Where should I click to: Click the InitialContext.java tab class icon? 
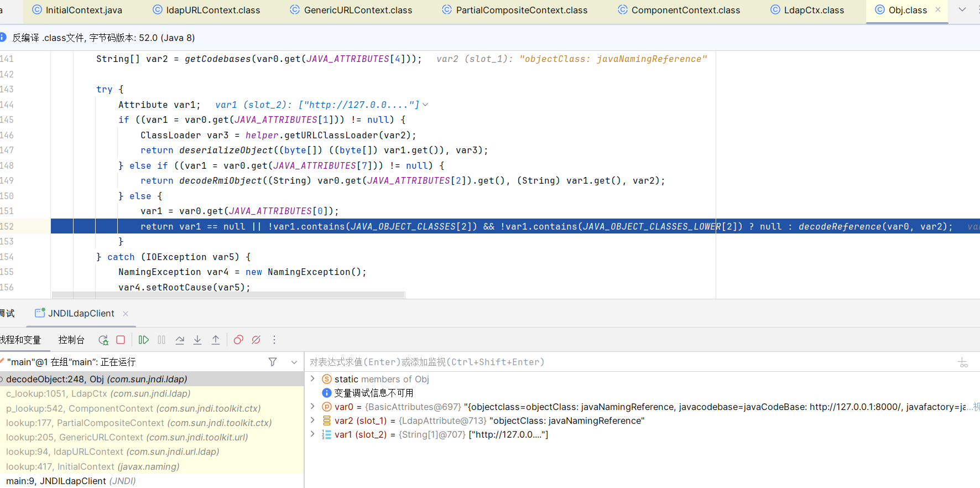point(37,9)
